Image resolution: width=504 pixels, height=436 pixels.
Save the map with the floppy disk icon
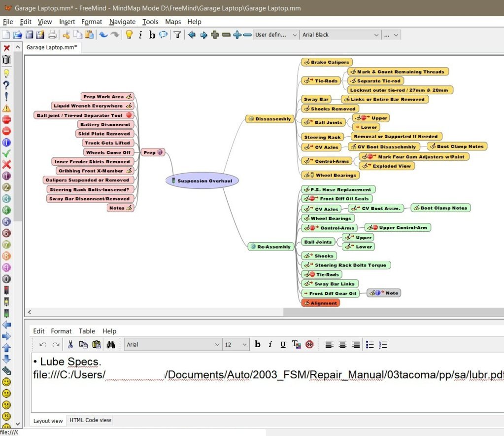(x=29, y=35)
